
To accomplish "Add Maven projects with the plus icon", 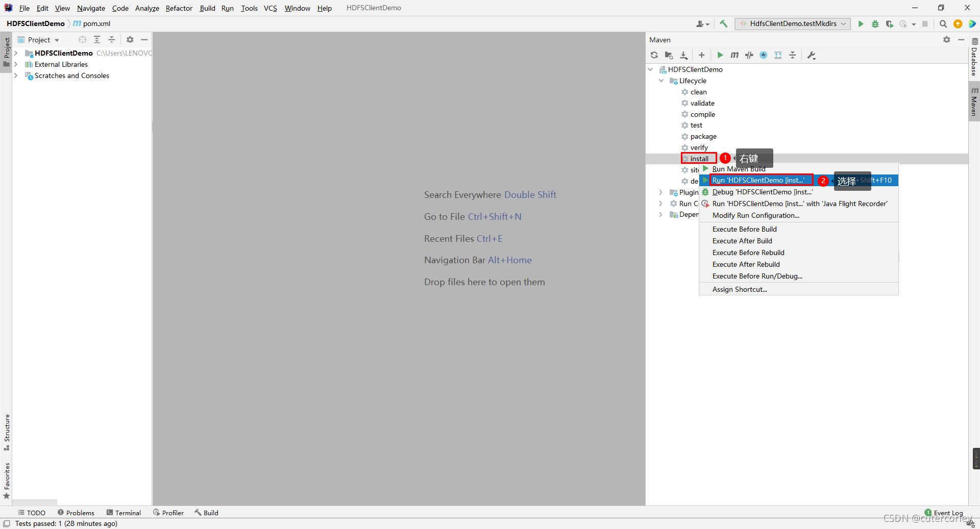I will coord(702,55).
